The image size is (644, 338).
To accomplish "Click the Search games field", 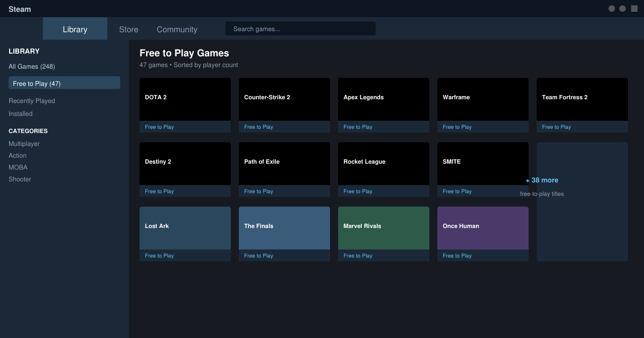I will [301, 29].
